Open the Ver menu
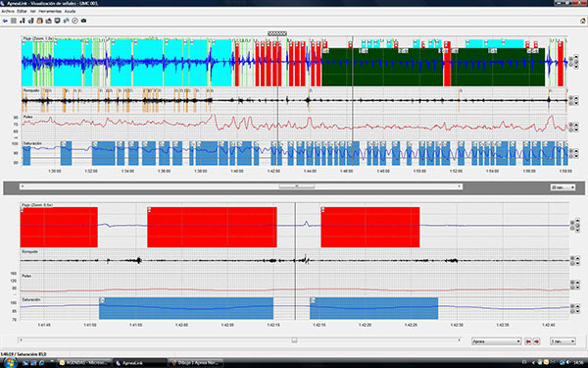Viewport: 588px width, 368px height. 32,11
